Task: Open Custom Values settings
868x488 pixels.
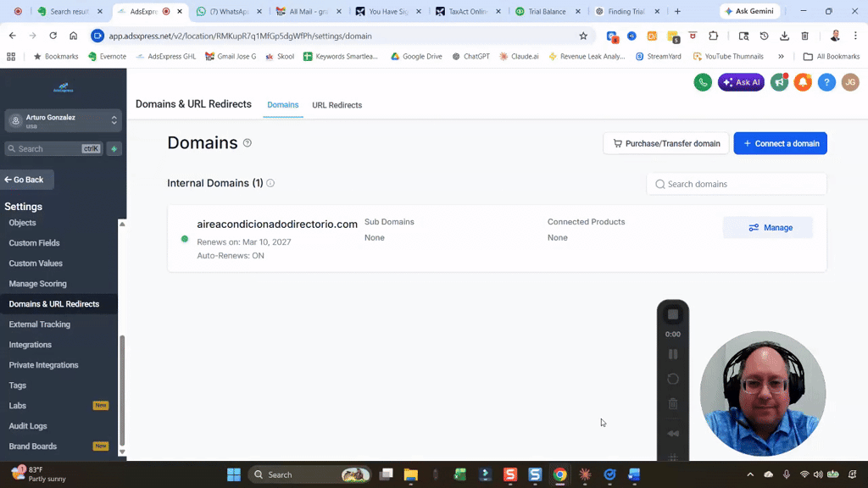Action: click(36, 263)
